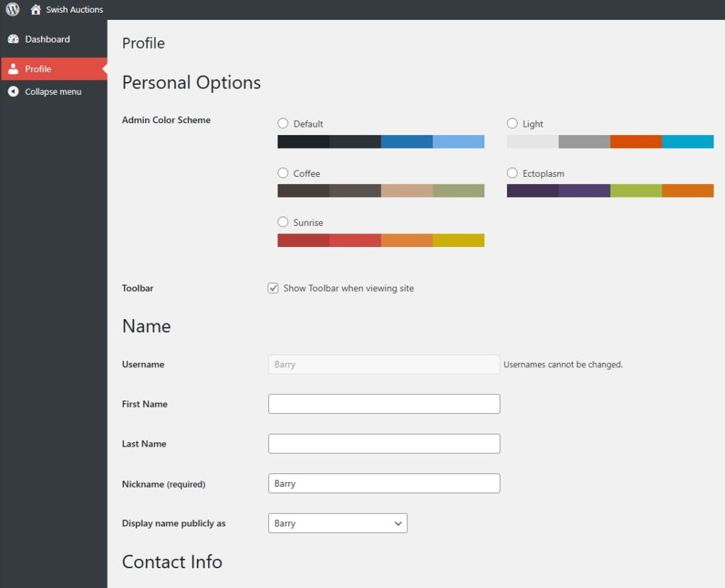Open the Profile menu item
Viewport: 725px width, 588px height.
pos(38,69)
